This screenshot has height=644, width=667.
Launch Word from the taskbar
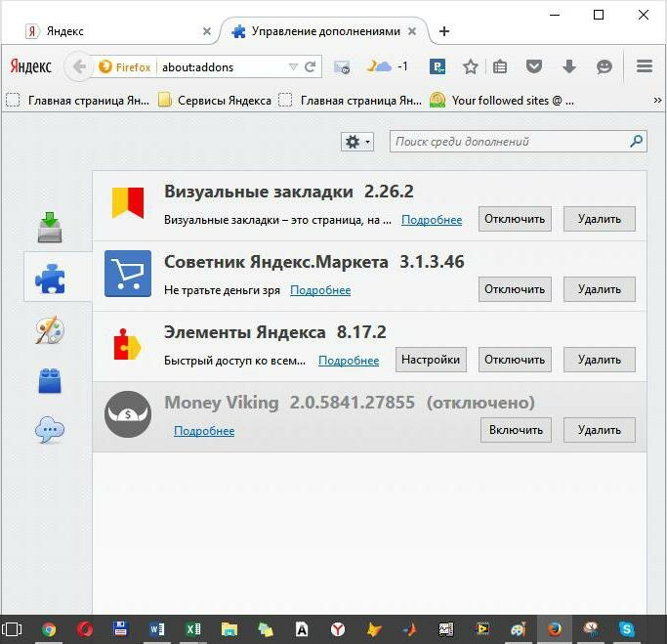157,629
